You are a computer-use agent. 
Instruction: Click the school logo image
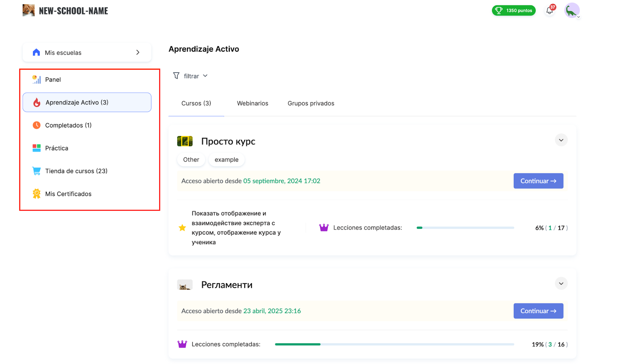pyautogui.click(x=29, y=10)
